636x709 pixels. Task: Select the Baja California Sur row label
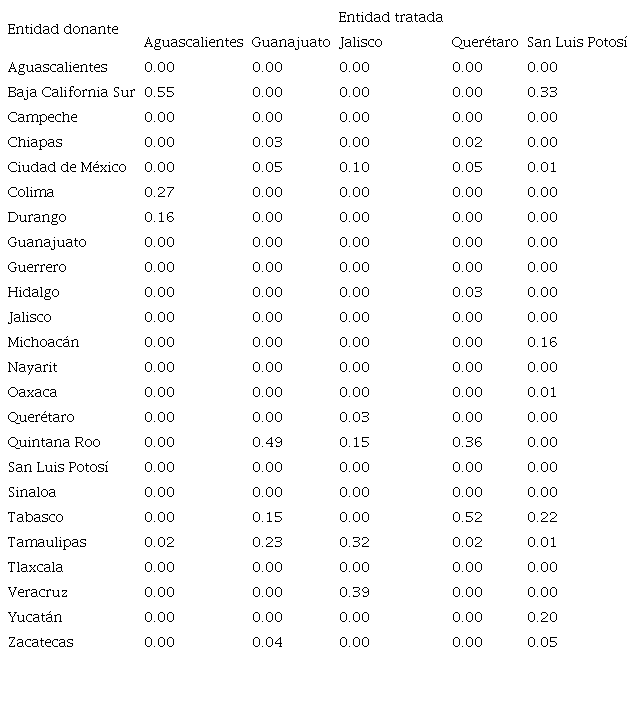pos(71,93)
